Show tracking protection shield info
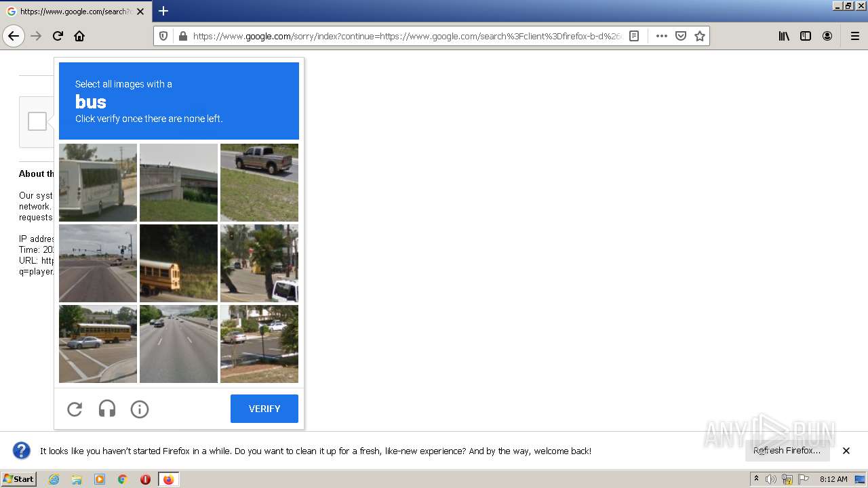Screen dimensions: 868x488 coord(163,36)
